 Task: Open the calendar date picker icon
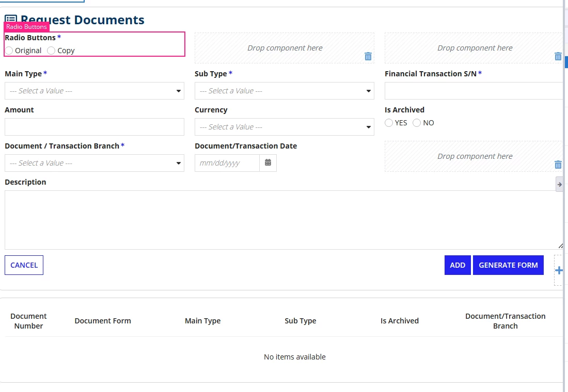click(x=268, y=163)
